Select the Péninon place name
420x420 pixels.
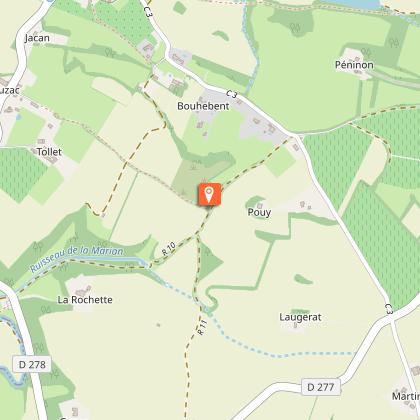354,65
